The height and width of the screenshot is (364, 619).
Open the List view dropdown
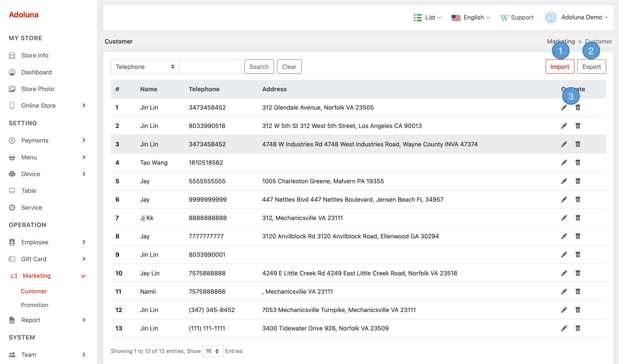tap(427, 17)
